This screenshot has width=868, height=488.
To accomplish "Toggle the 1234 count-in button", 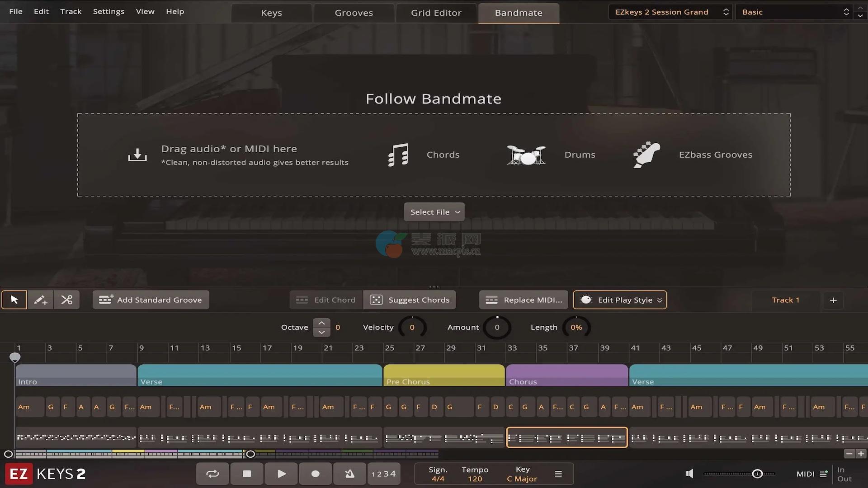I will [383, 474].
